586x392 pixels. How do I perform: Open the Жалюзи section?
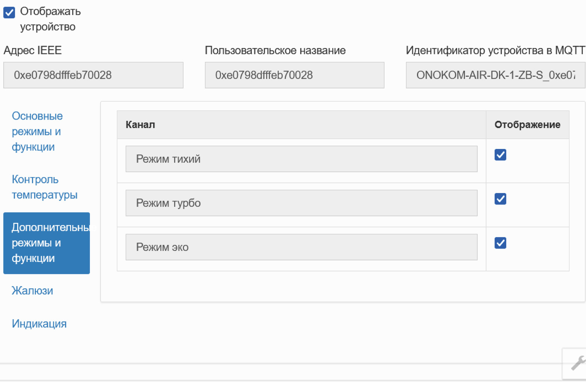[32, 290]
